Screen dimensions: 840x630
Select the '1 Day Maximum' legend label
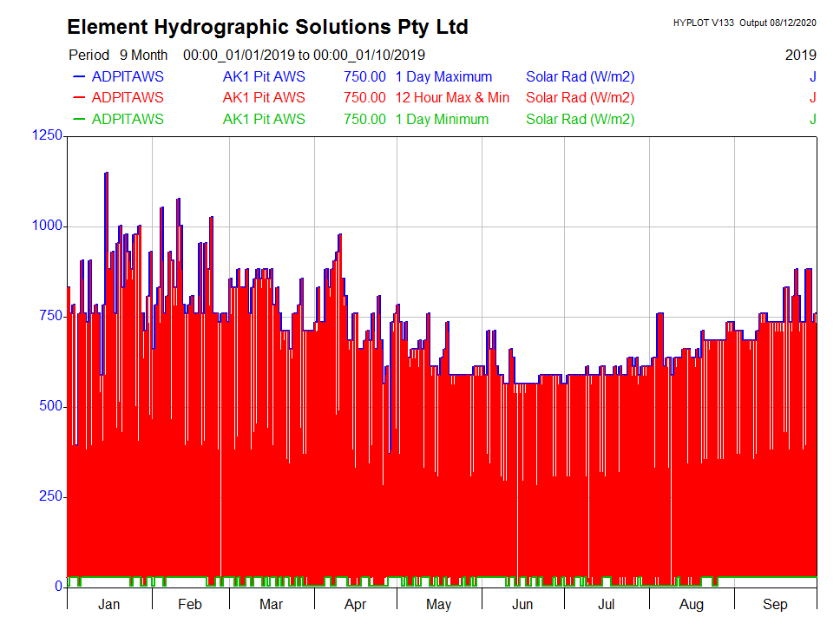coord(443,77)
